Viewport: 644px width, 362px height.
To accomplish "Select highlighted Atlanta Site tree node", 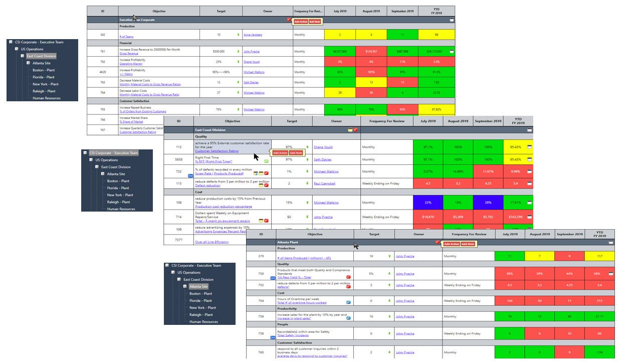I will [198, 287].
